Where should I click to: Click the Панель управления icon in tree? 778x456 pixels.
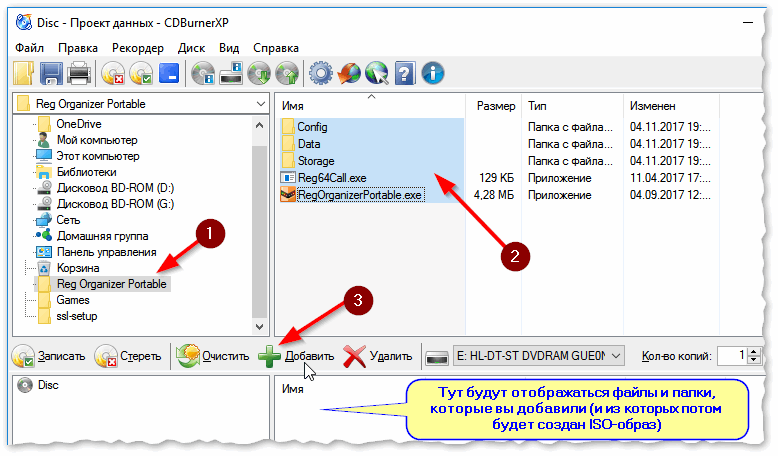coord(44,252)
